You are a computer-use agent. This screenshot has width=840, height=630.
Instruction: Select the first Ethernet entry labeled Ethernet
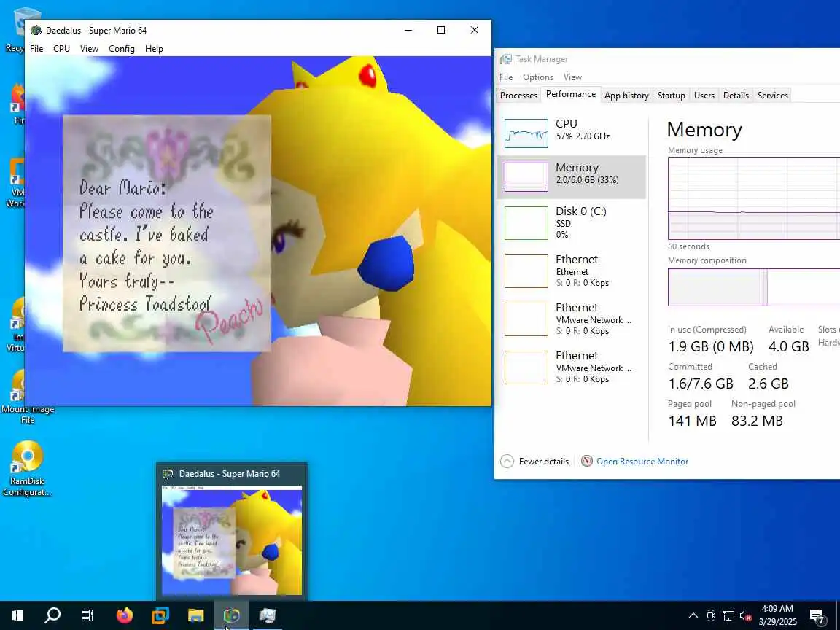pos(571,271)
